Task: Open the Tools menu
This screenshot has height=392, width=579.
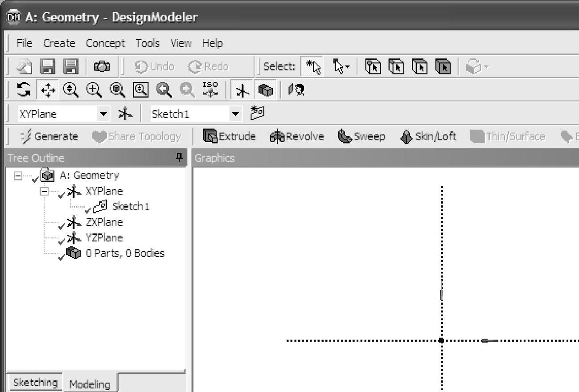Action: coord(148,43)
